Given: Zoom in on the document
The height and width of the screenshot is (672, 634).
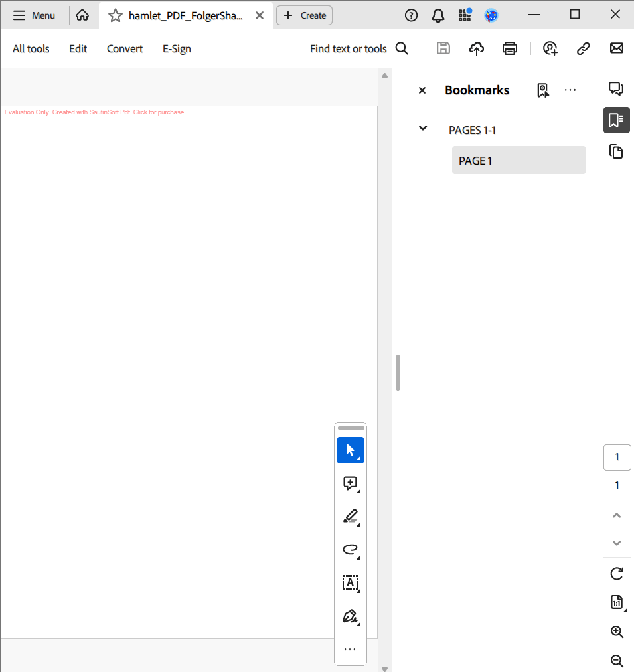Looking at the screenshot, I should 616,631.
